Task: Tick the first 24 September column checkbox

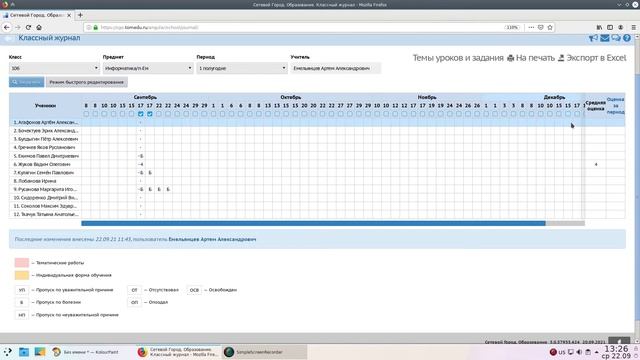Action: coord(177,114)
